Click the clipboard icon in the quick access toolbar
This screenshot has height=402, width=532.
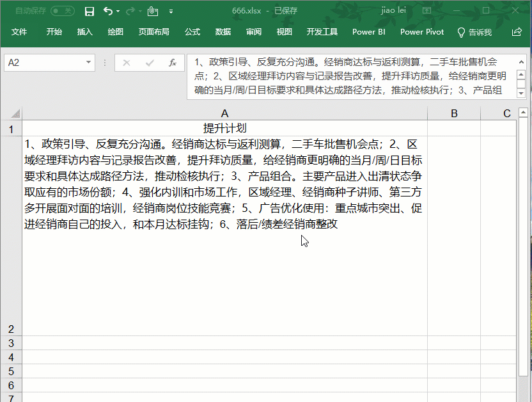pos(152,11)
